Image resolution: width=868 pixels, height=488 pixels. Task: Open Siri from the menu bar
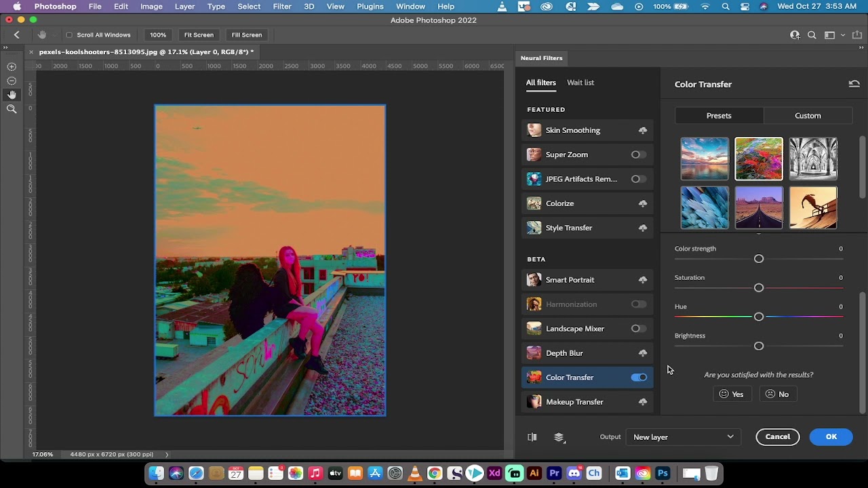pyautogui.click(x=764, y=6)
